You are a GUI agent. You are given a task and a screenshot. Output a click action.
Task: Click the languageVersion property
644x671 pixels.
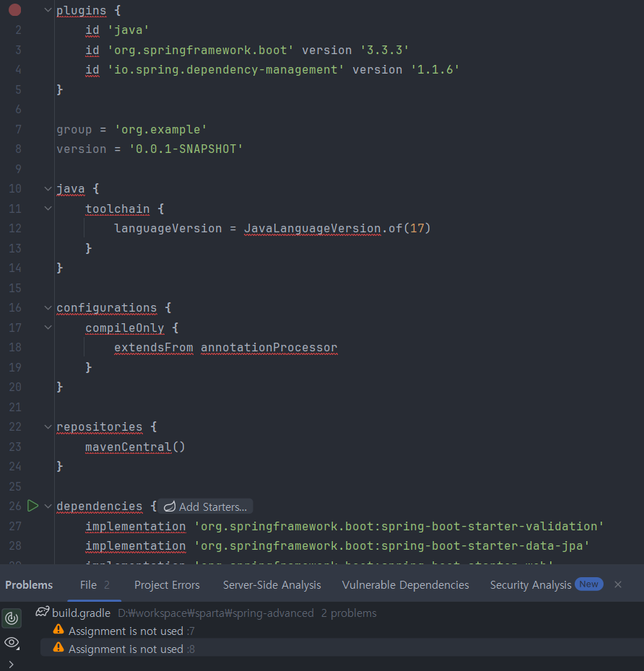coord(167,229)
